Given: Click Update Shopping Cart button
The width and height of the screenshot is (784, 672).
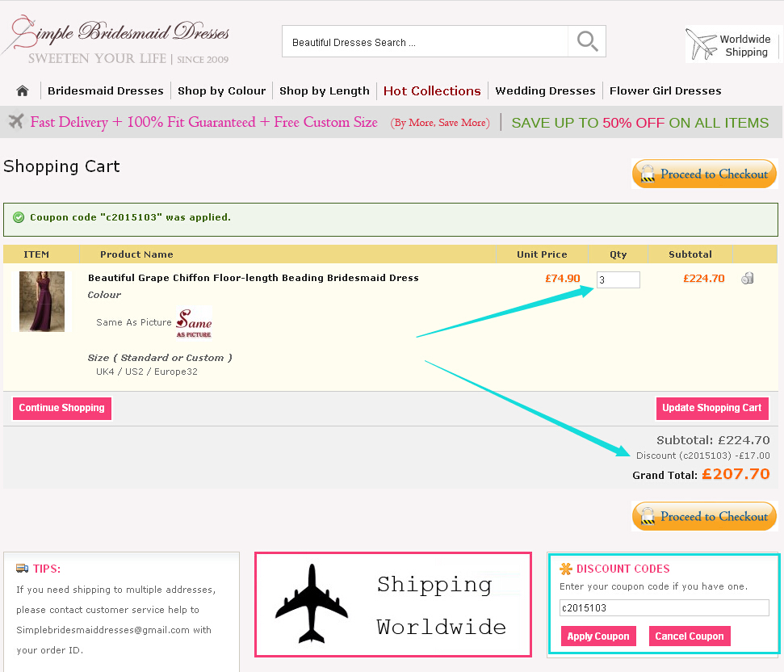Looking at the screenshot, I should (x=711, y=408).
